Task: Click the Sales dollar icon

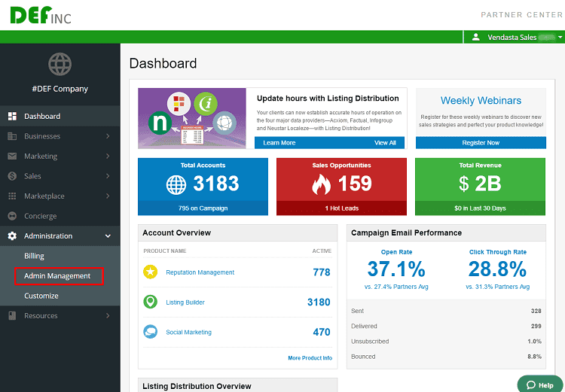Action: (12, 176)
